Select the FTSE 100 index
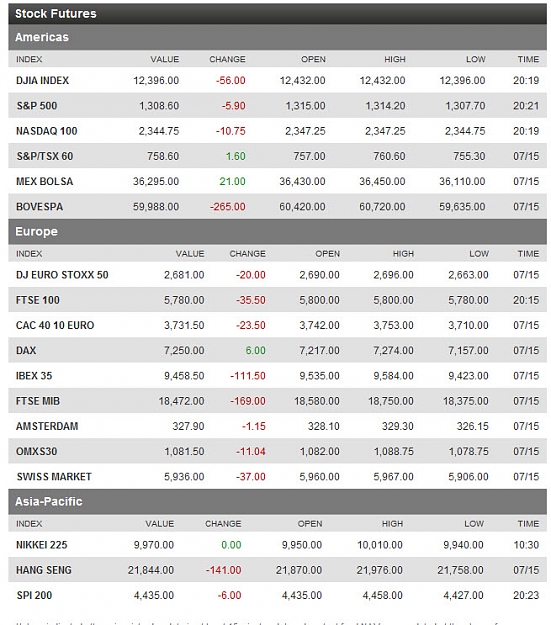The width and height of the screenshot is (551, 625). 38,300
